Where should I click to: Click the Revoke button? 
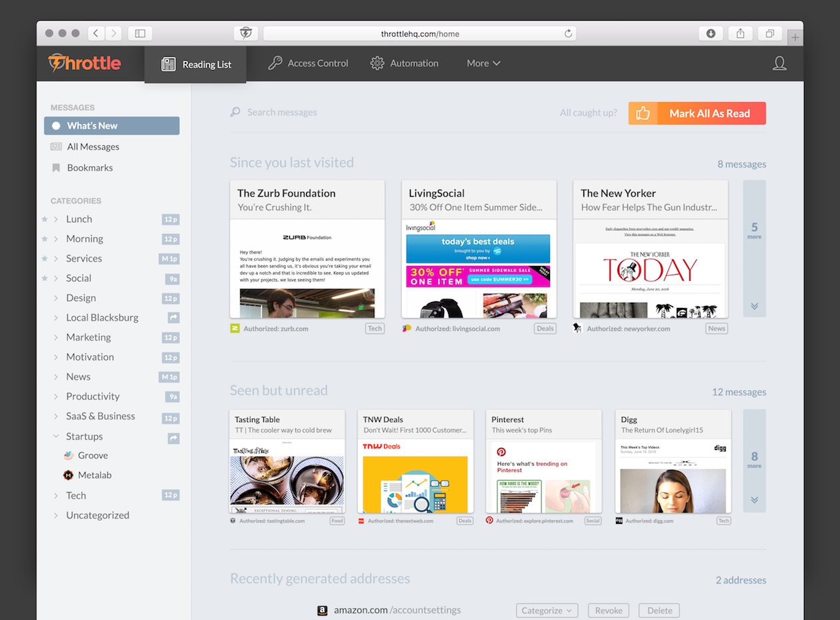pyautogui.click(x=608, y=610)
